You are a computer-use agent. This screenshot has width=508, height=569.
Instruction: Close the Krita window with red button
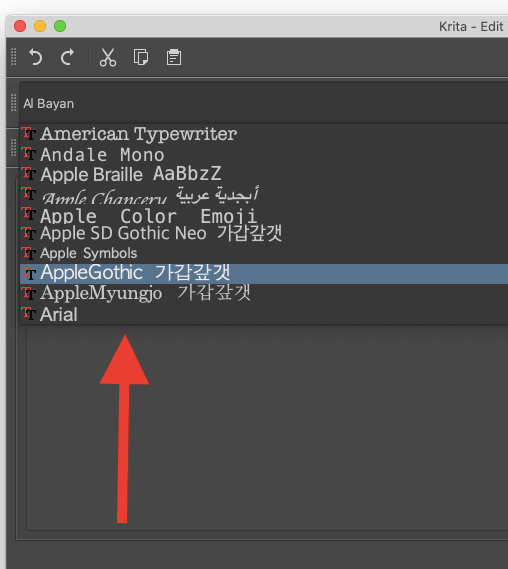coord(20,26)
